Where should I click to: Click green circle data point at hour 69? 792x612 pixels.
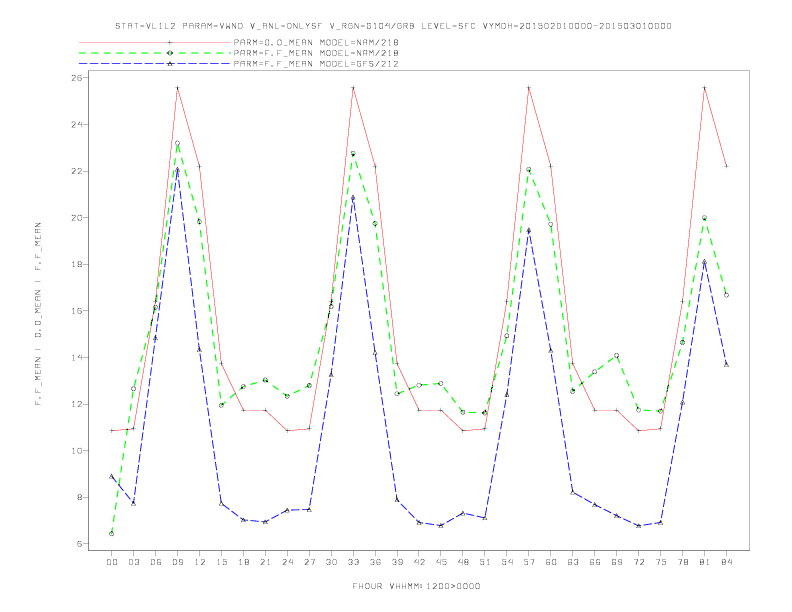point(617,355)
